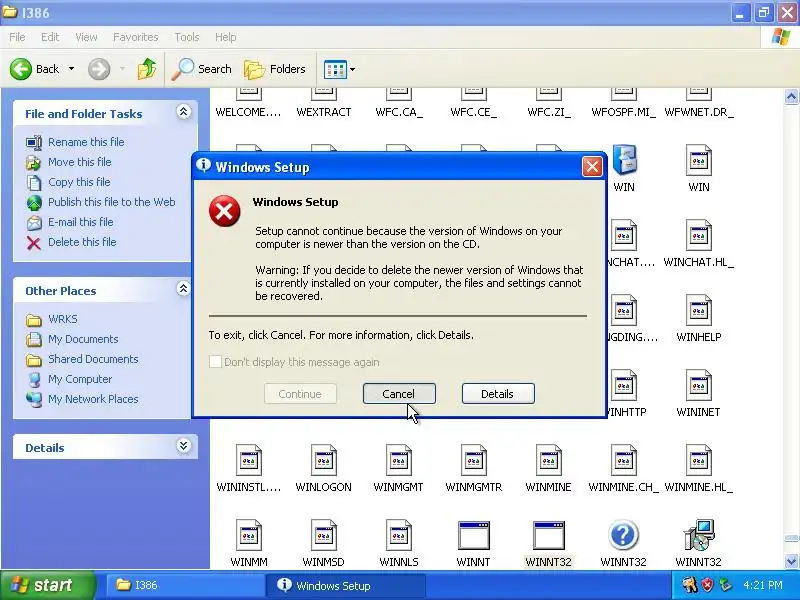Image resolution: width=800 pixels, height=600 pixels.
Task: Open WRKS folder in Other Places
Action: (x=52, y=319)
